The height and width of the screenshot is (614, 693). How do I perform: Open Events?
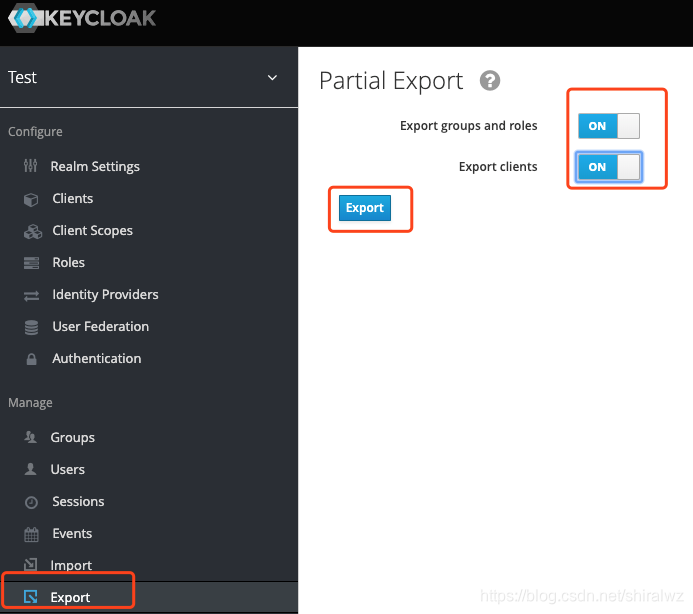[72, 533]
